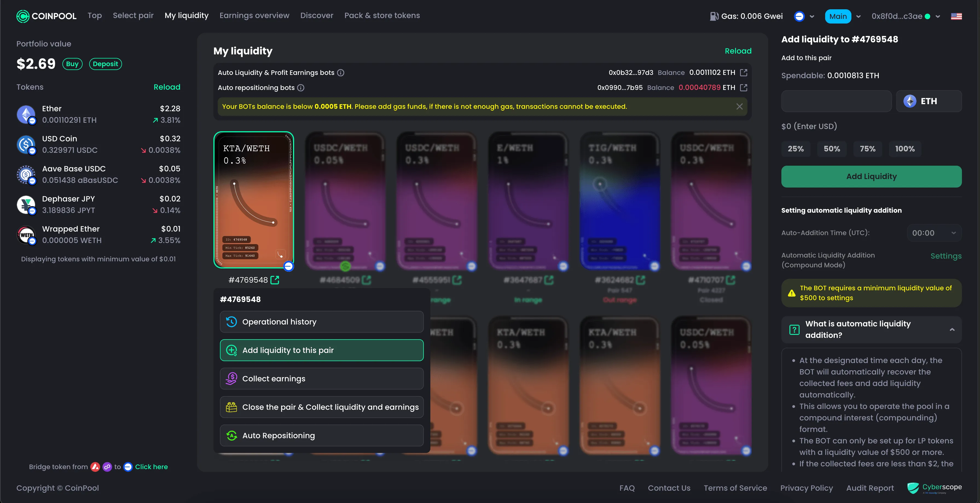This screenshot has width=980, height=503.
Task: Show info for Auto Liquidity & Profit Earnings bots
Action: click(x=341, y=73)
